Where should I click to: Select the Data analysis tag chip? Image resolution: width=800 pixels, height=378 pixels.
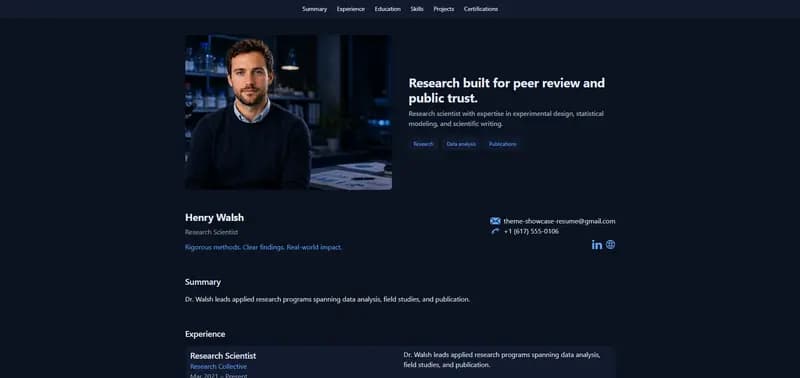(461, 144)
